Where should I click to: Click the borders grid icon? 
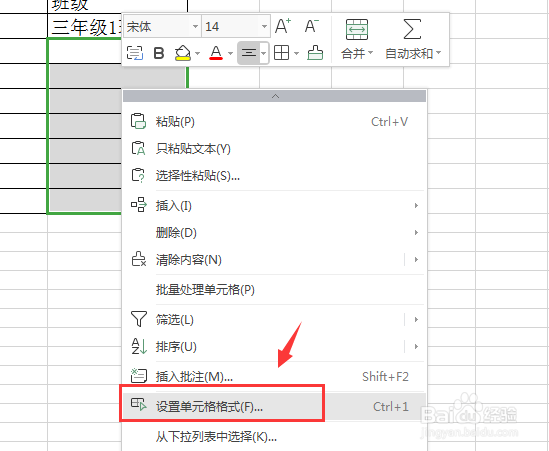tap(281, 53)
